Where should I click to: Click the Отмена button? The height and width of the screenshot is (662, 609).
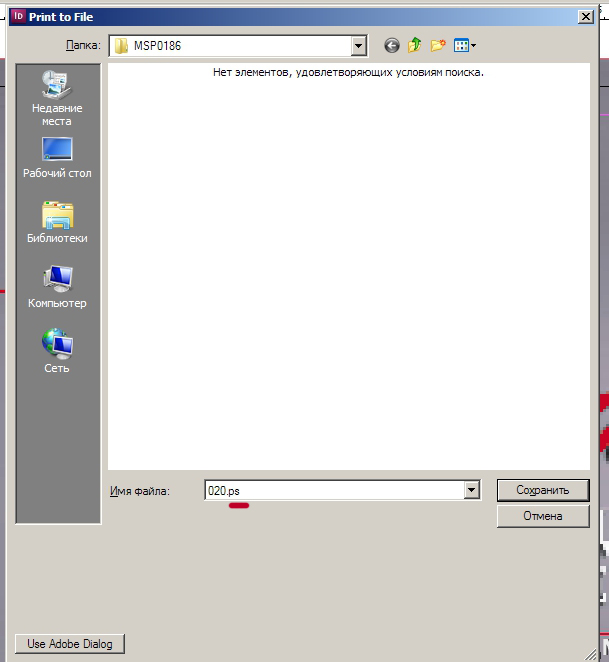pyautogui.click(x=543, y=516)
